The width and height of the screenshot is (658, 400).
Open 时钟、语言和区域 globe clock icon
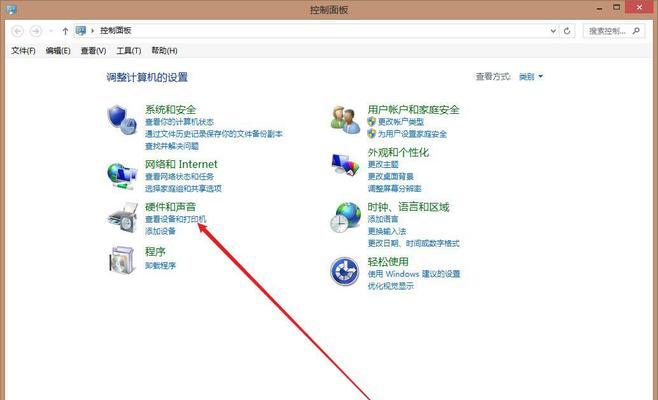coord(345,218)
